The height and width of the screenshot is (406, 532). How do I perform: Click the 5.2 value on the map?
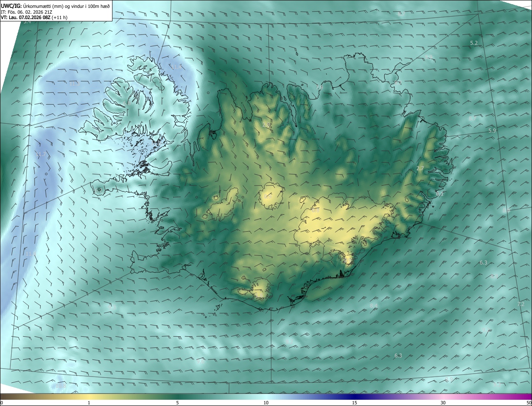point(474,43)
